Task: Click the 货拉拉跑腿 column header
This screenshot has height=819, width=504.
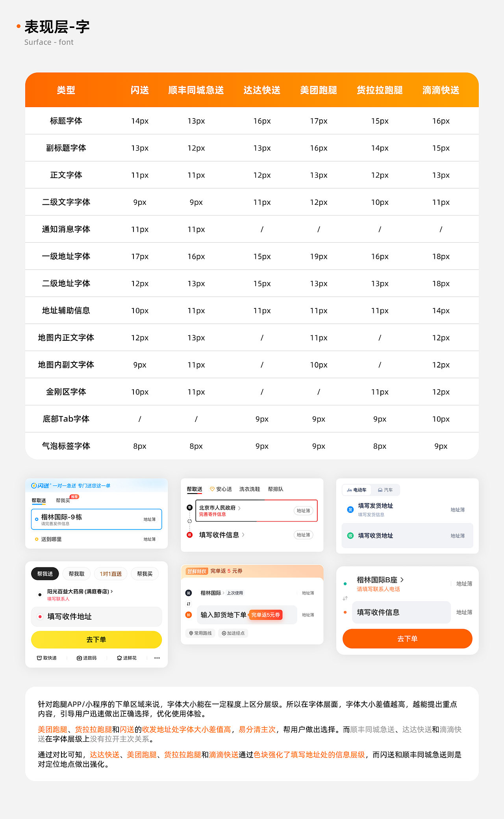Action: (x=380, y=90)
